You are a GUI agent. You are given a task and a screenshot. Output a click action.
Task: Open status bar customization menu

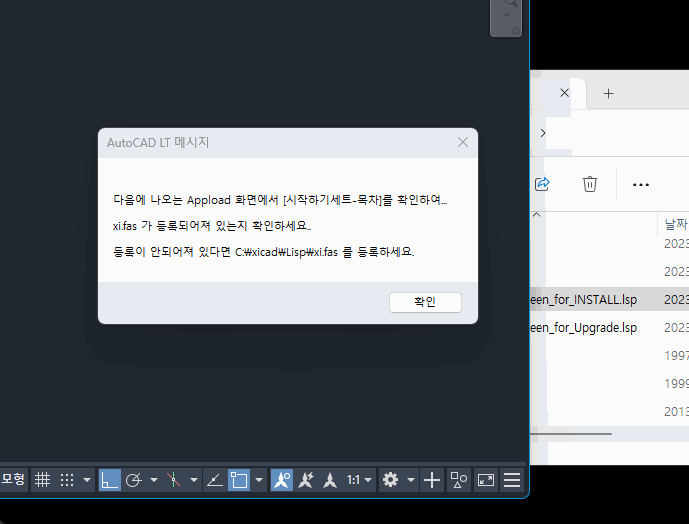[x=512, y=480]
